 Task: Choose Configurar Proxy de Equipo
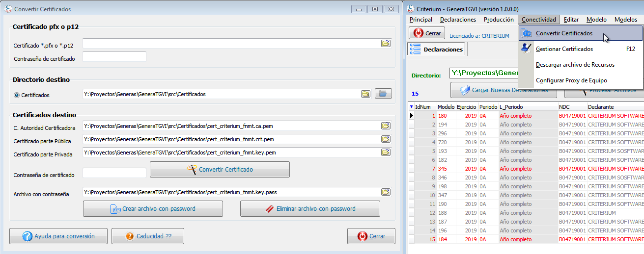click(x=581, y=80)
